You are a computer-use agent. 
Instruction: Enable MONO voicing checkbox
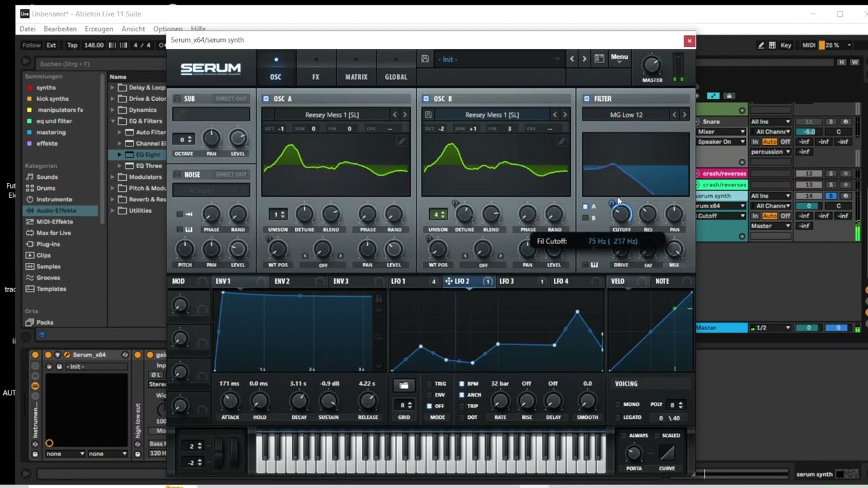(x=617, y=405)
